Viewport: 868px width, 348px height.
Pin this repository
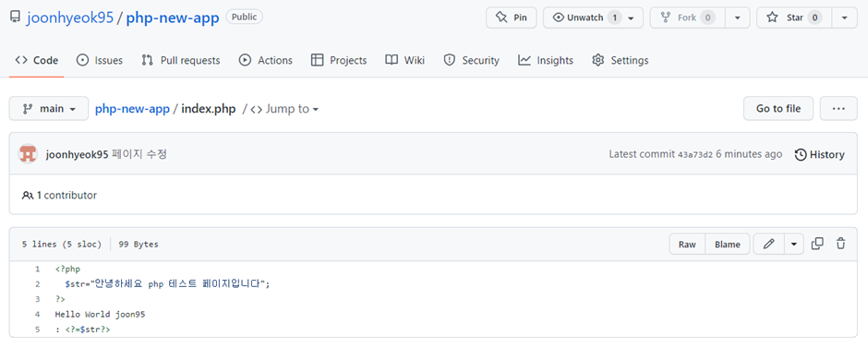coord(511,18)
